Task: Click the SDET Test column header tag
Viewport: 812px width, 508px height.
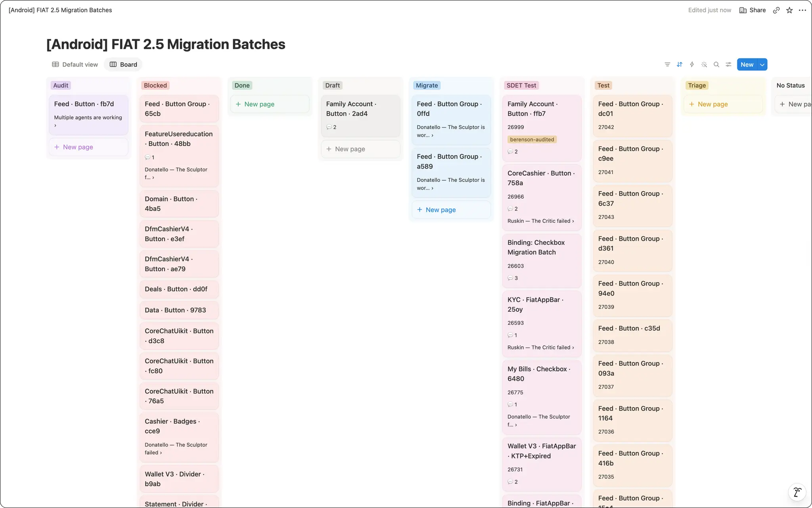Action: tap(521, 86)
